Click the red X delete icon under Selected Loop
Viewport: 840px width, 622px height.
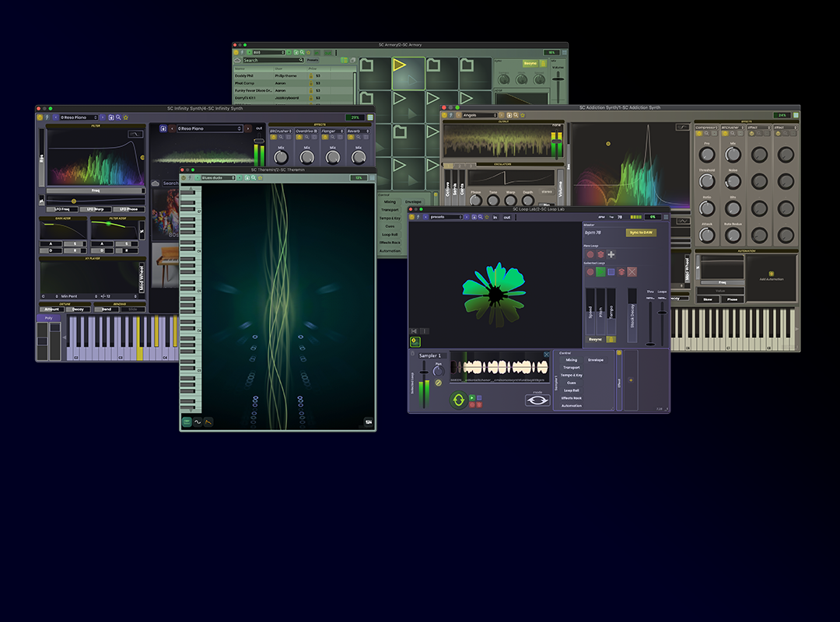coord(631,272)
